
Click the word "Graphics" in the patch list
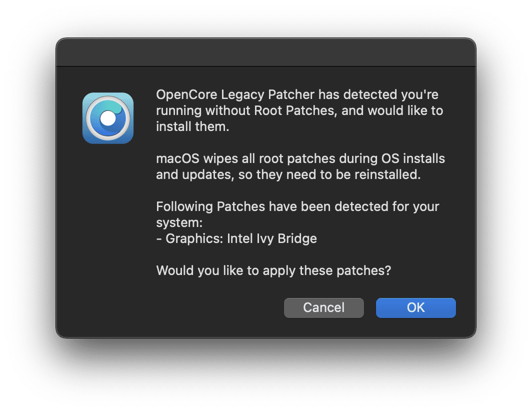pos(193,238)
